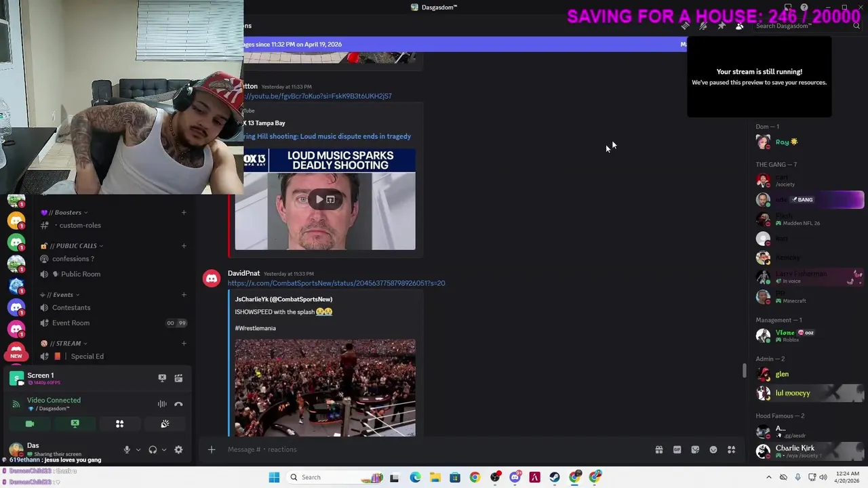Open the youtu.be link in chat
The image size is (868, 488).
(317, 96)
